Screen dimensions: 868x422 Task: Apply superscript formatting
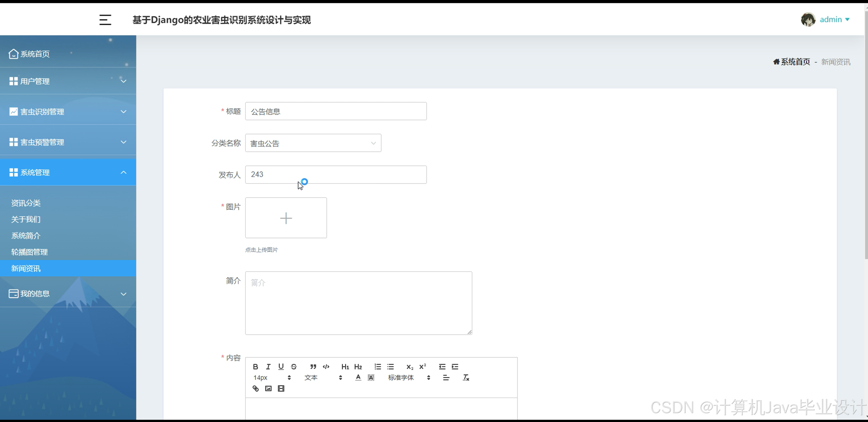422,366
